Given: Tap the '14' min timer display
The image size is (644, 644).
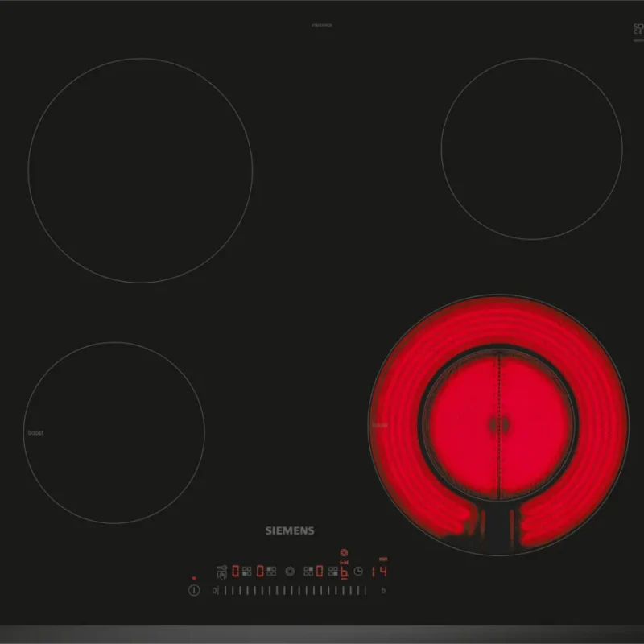Looking at the screenshot, I should click(x=379, y=572).
